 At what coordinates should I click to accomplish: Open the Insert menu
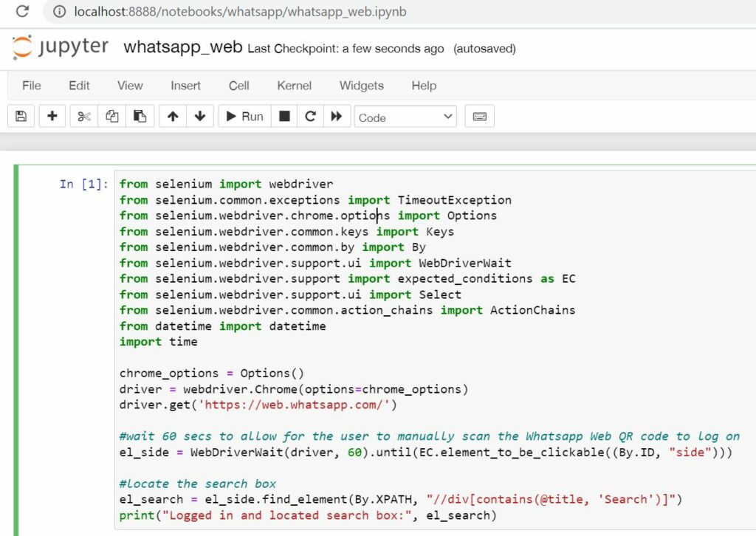[x=185, y=86]
